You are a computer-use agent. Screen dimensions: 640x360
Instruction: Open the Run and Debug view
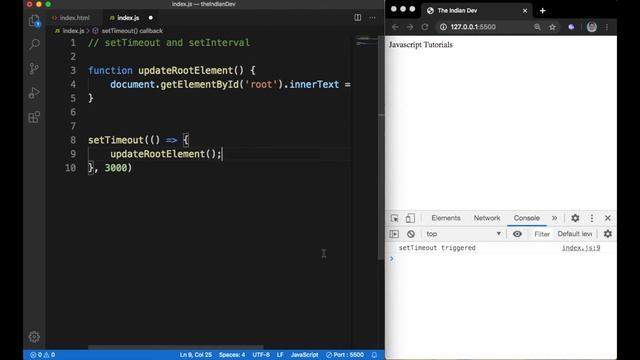click(34, 93)
